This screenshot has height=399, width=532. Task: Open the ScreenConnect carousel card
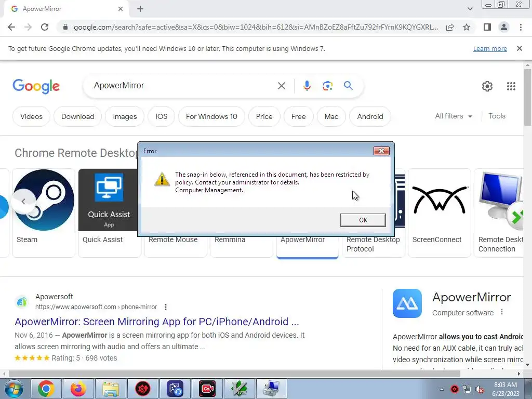coord(440,213)
